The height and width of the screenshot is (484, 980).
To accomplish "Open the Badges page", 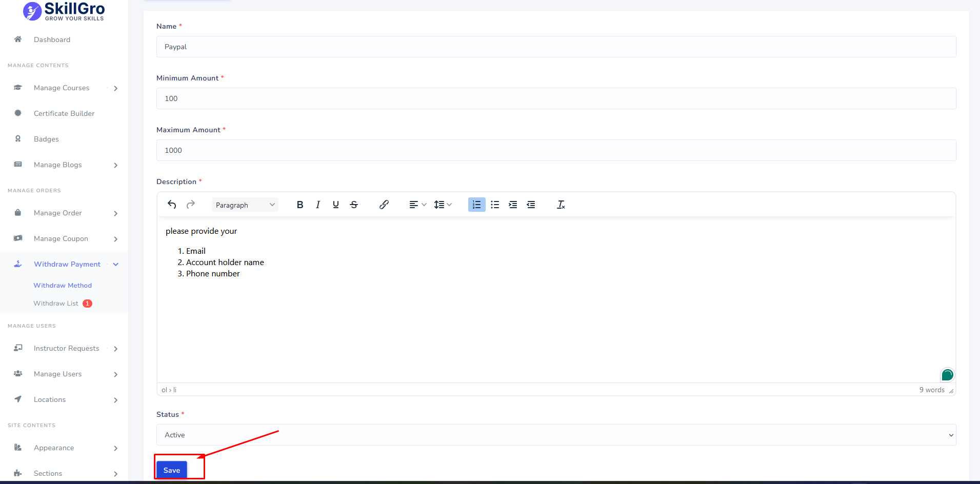I will (46, 139).
